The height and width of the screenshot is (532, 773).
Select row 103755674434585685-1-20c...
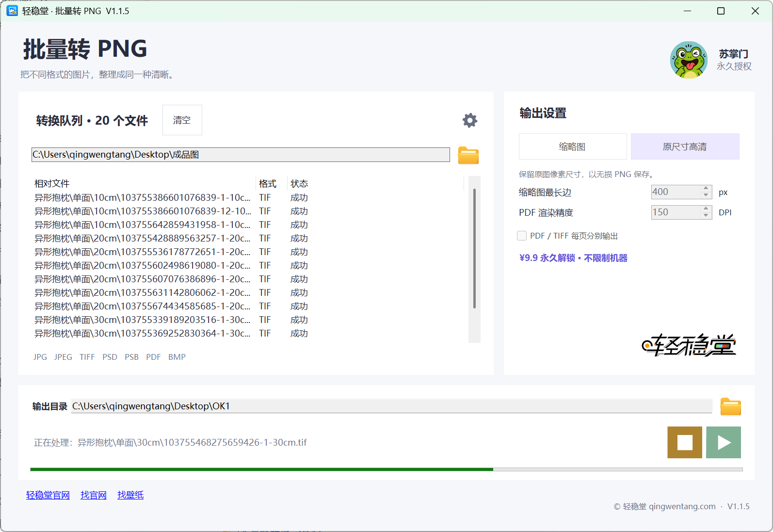[248, 306]
